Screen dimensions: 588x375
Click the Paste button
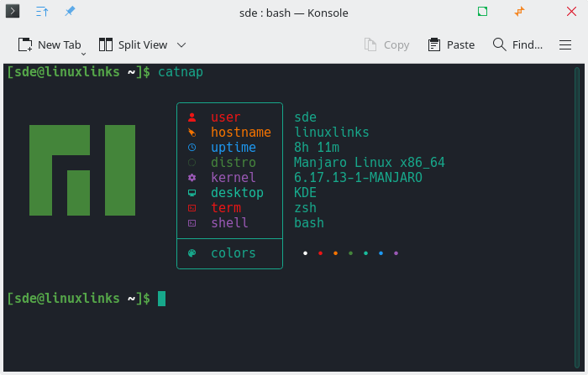tap(451, 44)
